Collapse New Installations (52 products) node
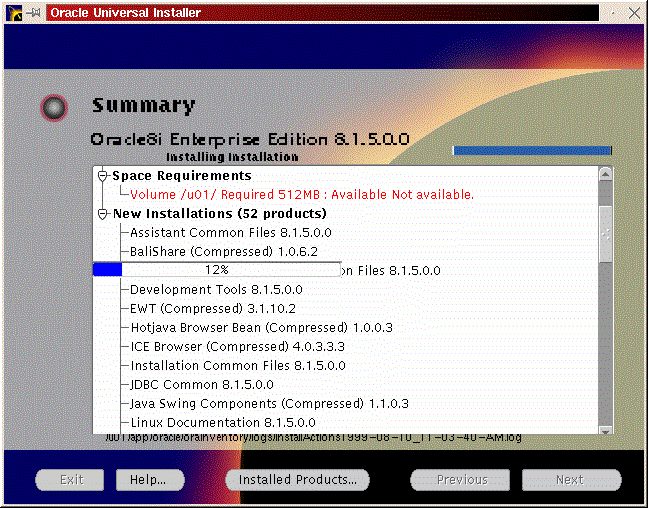Viewport: 648px width, 508px height. point(102,214)
